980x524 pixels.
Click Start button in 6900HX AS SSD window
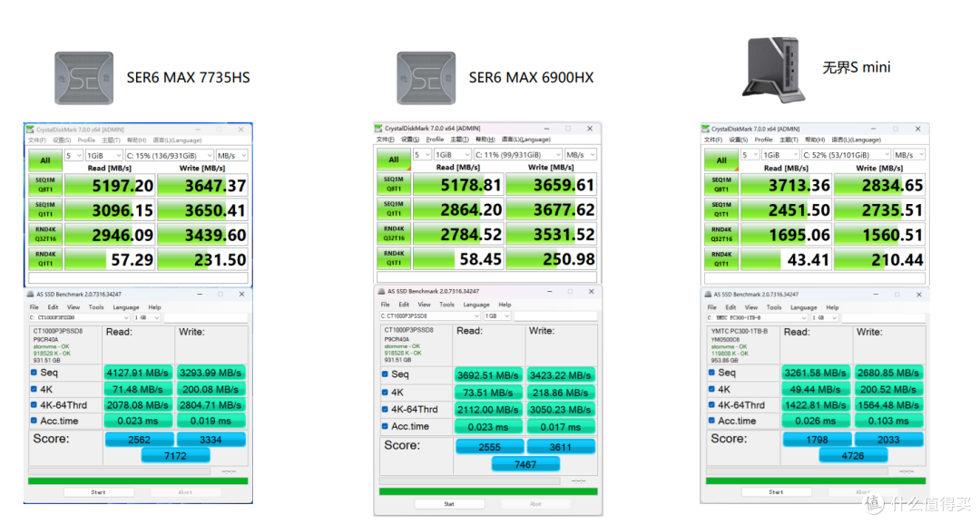click(449, 503)
